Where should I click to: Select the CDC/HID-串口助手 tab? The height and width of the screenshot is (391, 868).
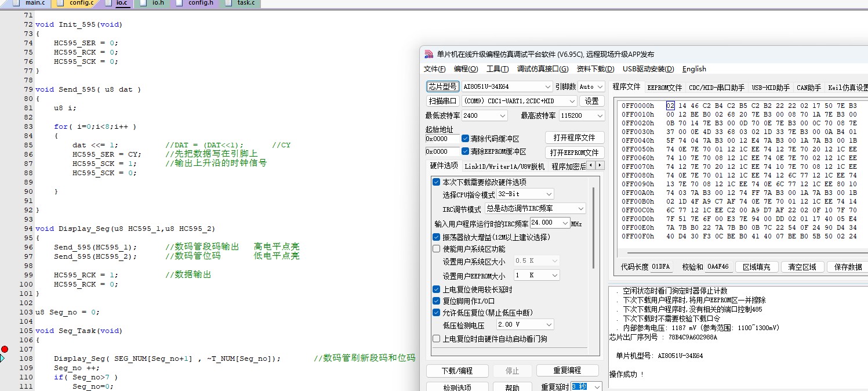click(717, 88)
